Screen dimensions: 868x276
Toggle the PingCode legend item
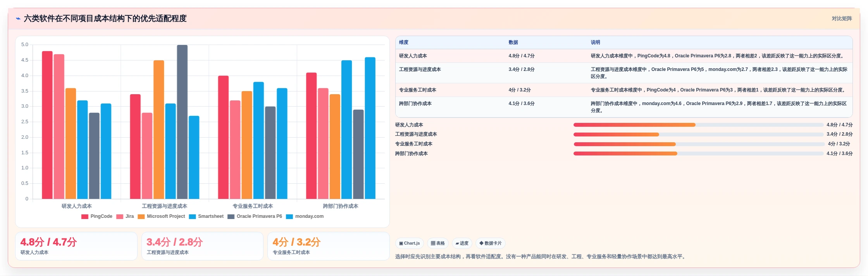click(x=97, y=216)
